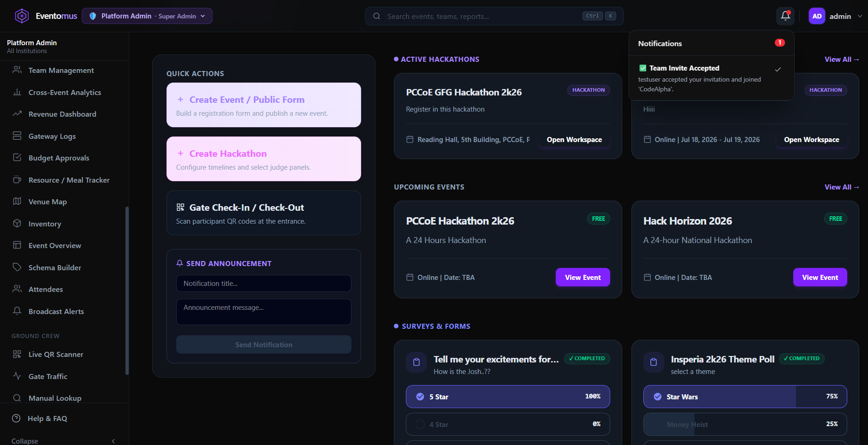Click the Gate Traffic activity icon
The width and height of the screenshot is (868, 445).
tap(17, 376)
